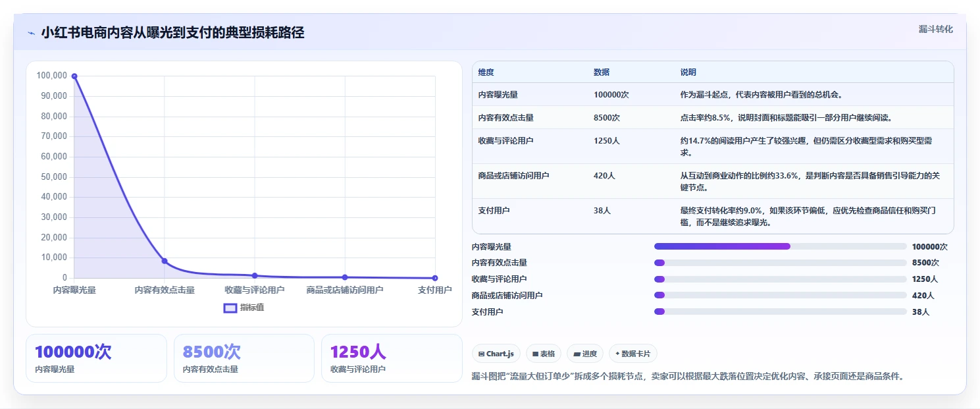
Task: Click the x-axis label 内容曝光量
Action: coord(74,290)
